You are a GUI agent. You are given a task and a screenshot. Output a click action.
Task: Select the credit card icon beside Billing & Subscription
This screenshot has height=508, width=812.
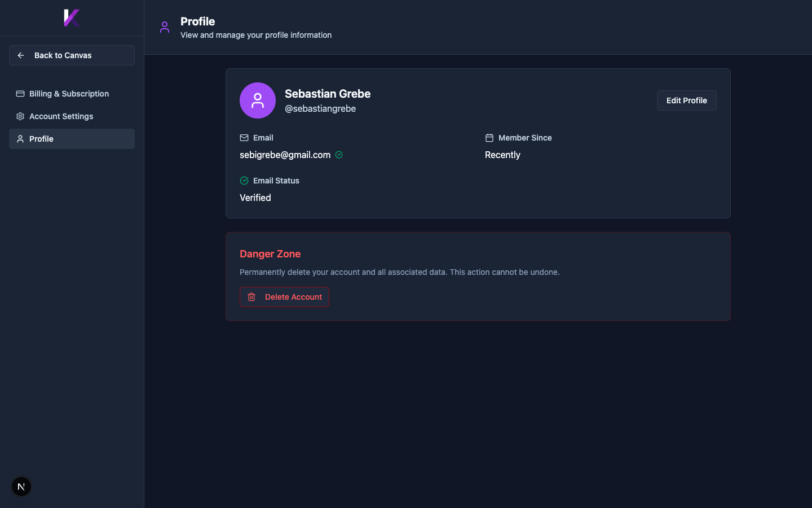(20, 94)
